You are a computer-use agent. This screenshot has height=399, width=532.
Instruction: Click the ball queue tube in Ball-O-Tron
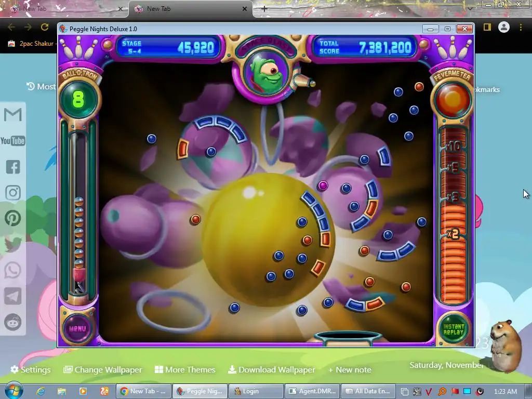78,212
